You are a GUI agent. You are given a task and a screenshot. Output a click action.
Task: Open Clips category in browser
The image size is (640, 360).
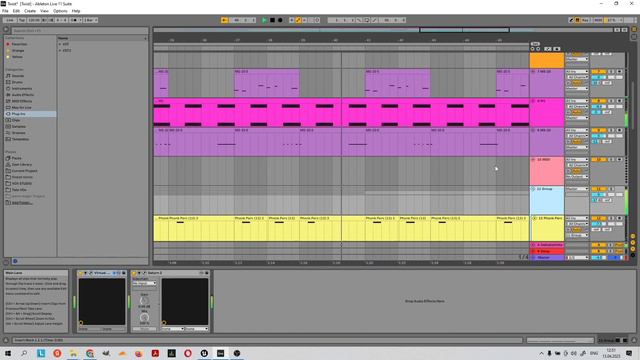point(16,120)
